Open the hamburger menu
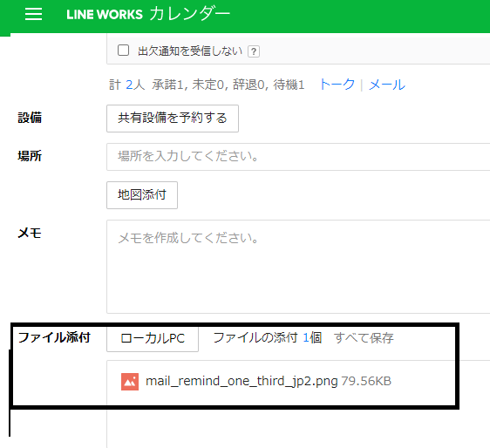This screenshot has height=448, width=490. (x=33, y=14)
